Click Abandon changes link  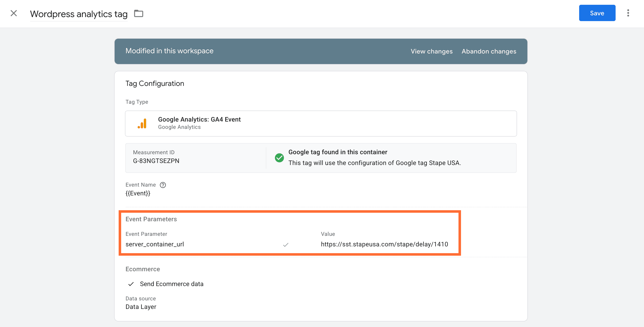[x=489, y=51]
